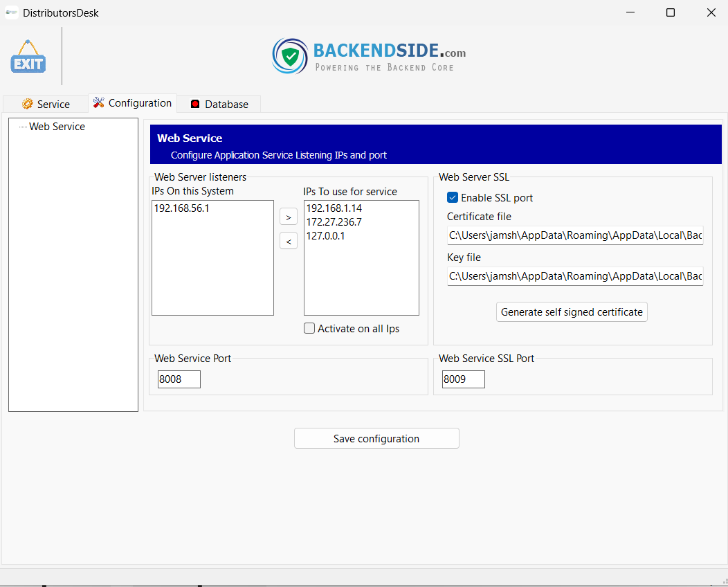
Task: Click the EXIT sign icon
Action: [28, 57]
